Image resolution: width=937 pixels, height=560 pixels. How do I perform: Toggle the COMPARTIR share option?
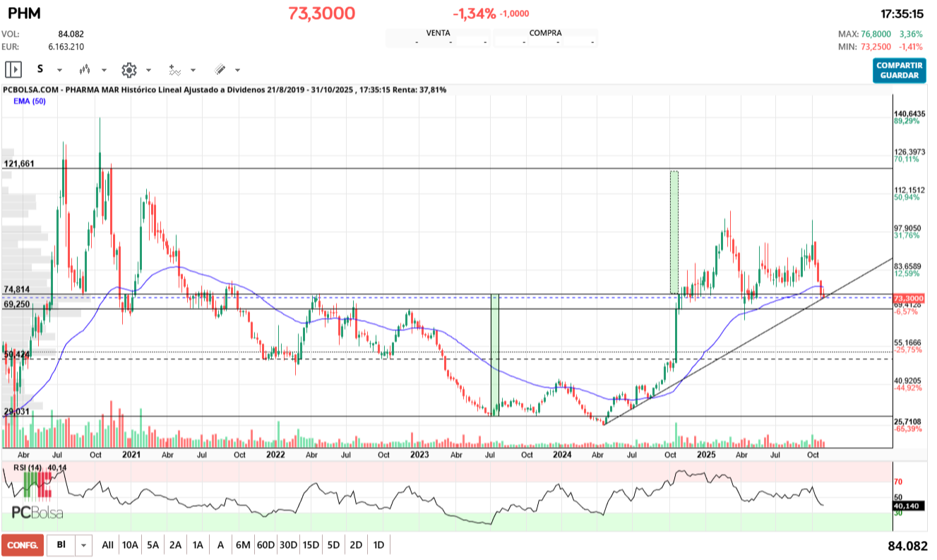899,65
